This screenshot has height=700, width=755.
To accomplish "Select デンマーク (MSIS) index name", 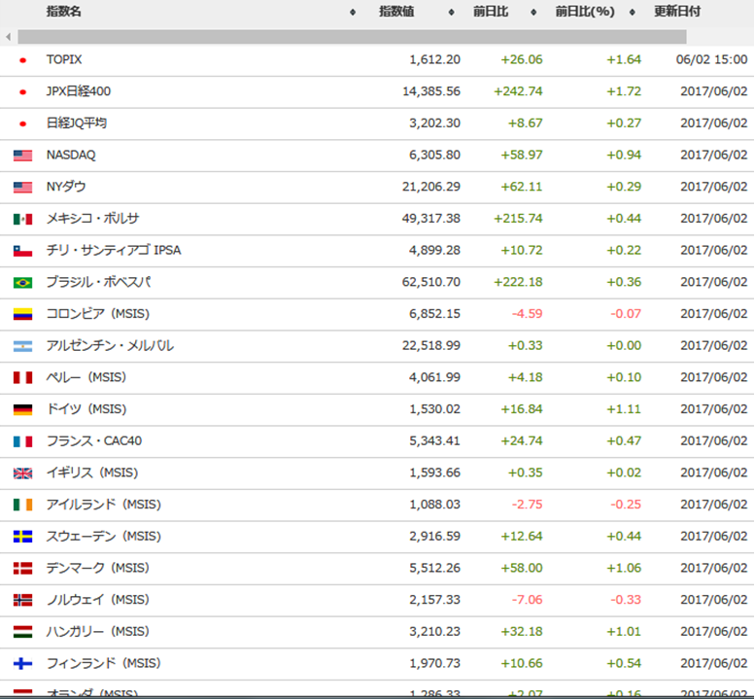I will pyautogui.click(x=98, y=568).
